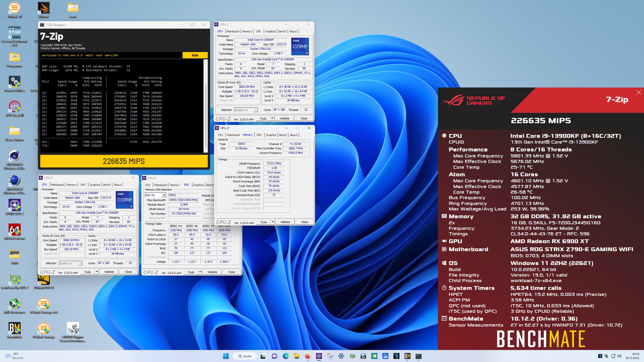Launch AIDA64 Extreme desktop icon
644x362 pixels.
(x=15, y=232)
